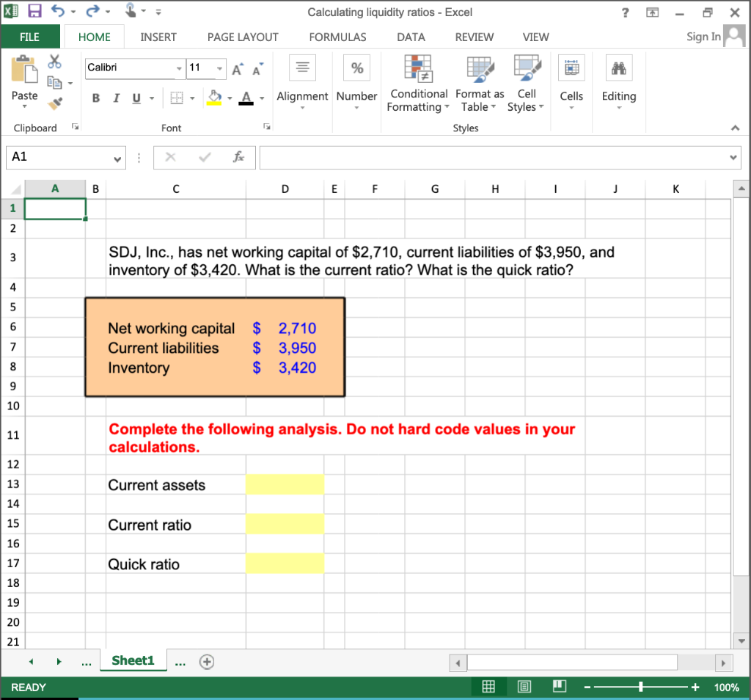Screen dimensions: 751x700
Task: Expand the font name Calibri dropdown
Action: tap(179, 68)
